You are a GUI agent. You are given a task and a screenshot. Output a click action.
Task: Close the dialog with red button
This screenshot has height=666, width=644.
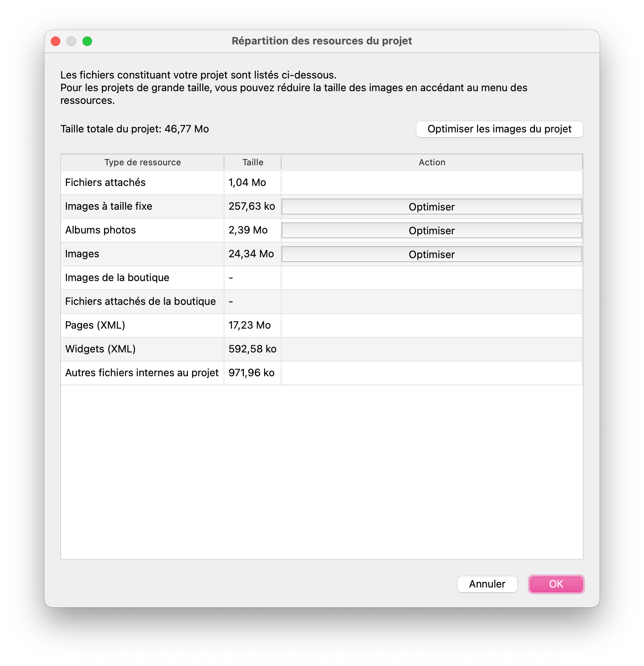click(56, 41)
